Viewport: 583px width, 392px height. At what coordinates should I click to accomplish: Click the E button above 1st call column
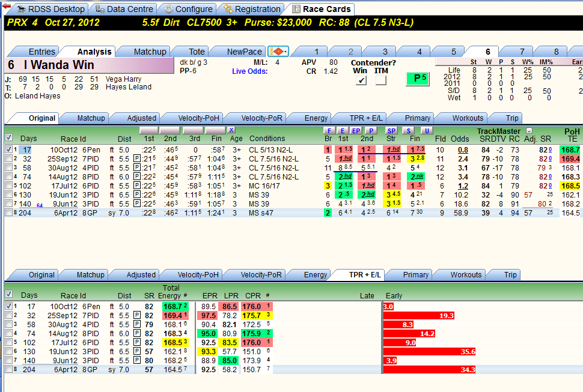[343, 130]
